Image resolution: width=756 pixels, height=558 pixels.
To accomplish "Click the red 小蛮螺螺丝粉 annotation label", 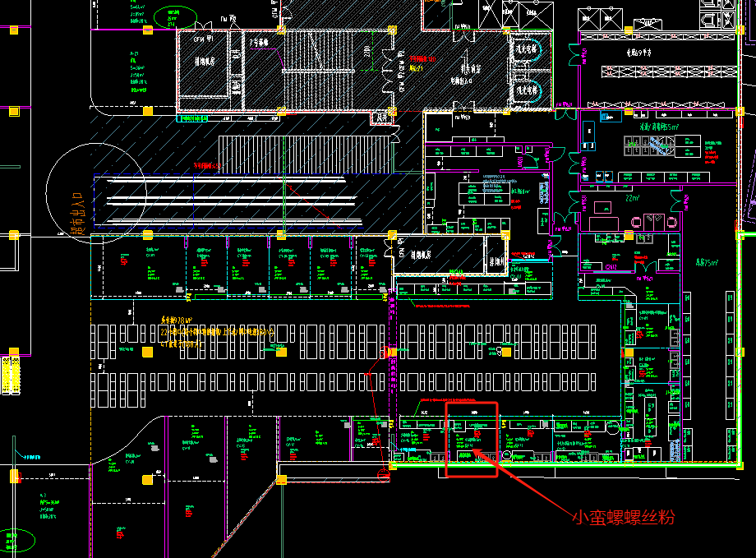I will click(x=623, y=517).
